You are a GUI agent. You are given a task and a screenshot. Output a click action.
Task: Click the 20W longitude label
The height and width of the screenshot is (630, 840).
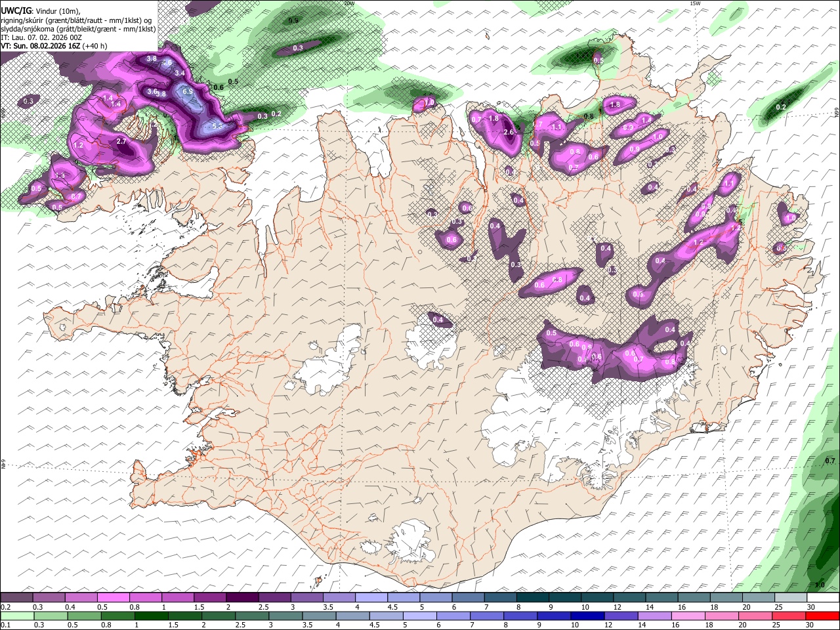tap(348, 3)
